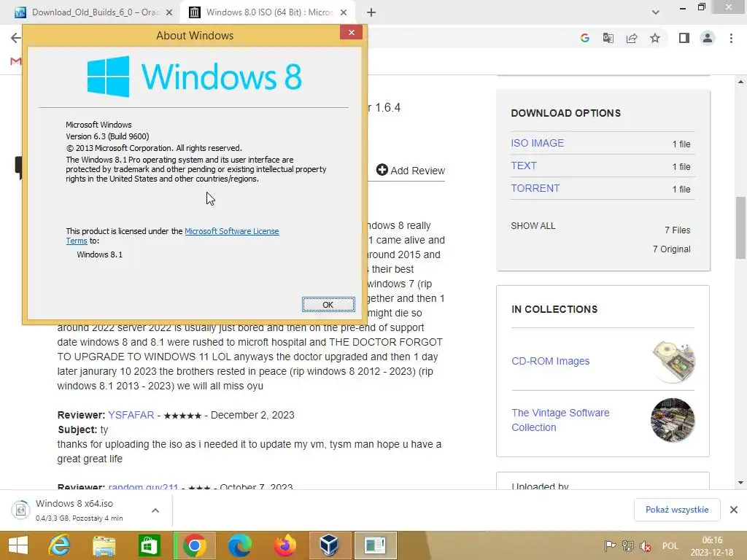Open VirtualBox from taskbar

330,545
